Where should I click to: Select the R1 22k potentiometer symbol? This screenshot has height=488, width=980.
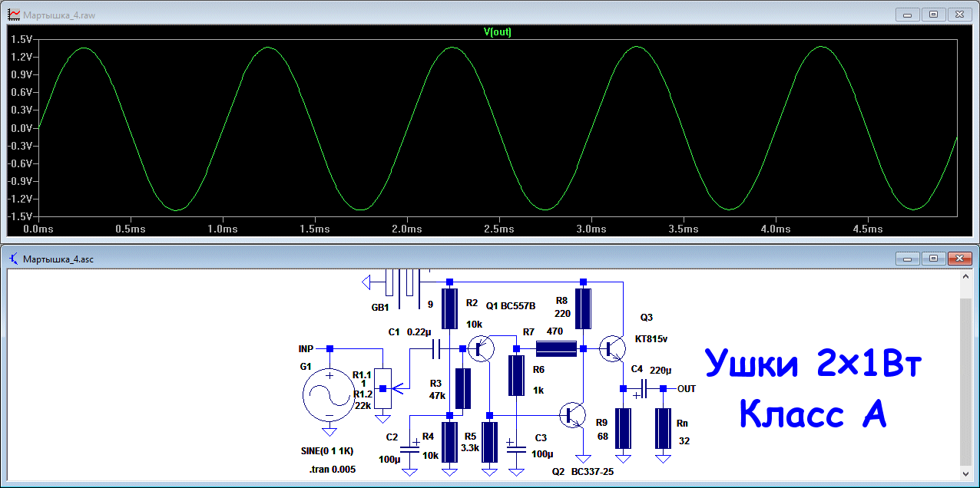point(383,389)
